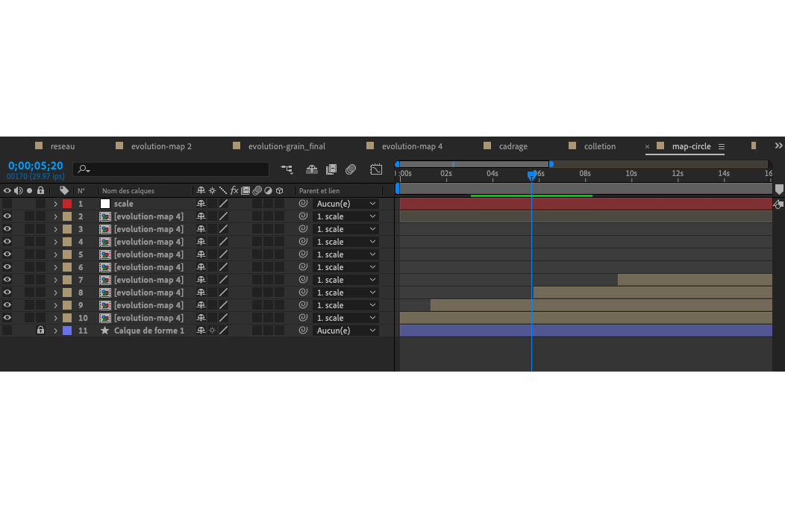Show the scale layer via eye box
Viewport: 785px width, 532px height.
click(x=7, y=204)
